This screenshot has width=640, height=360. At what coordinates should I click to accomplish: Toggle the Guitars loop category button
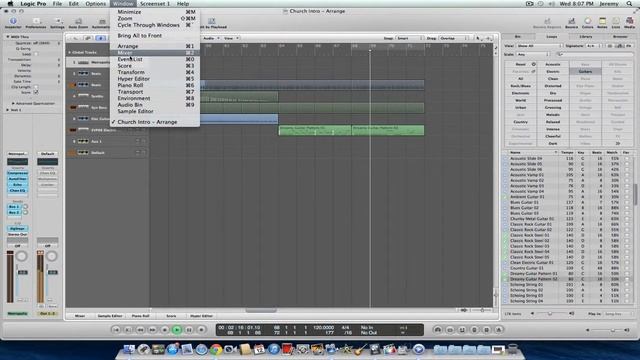point(585,71)
